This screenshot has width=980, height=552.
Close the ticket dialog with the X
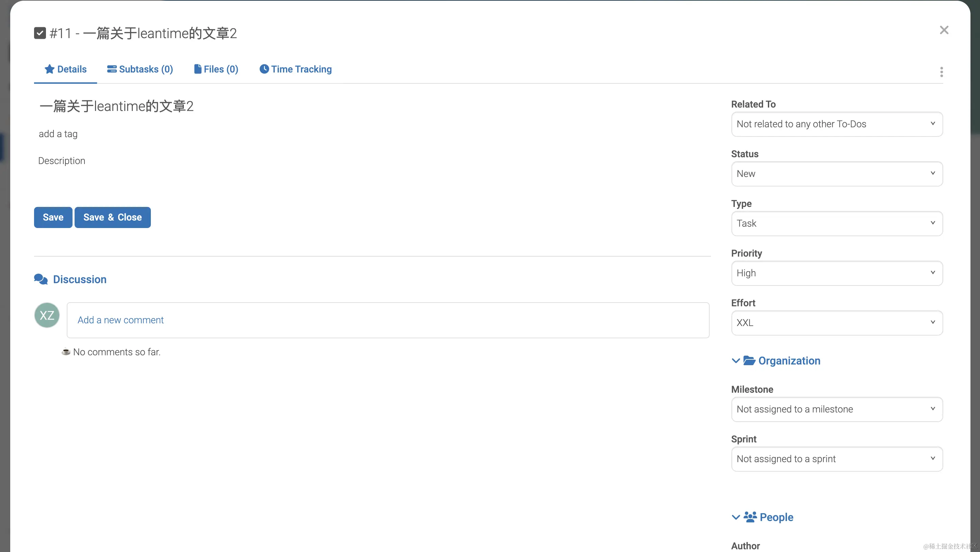pos(944,30)
